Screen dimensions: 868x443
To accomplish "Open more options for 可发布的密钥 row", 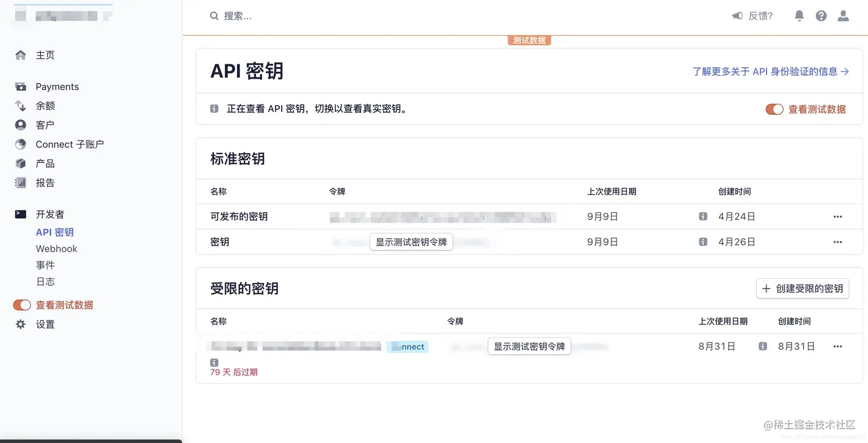I will (838, 216).
